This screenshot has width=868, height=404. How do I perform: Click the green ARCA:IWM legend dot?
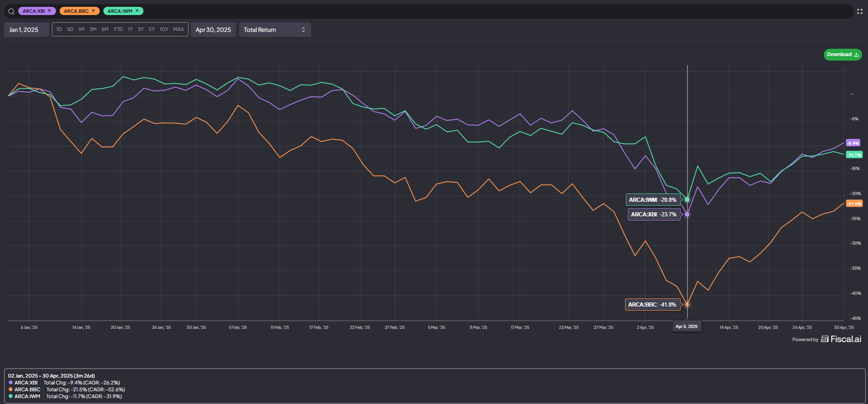pyautogui.click(x=10, y=396)
